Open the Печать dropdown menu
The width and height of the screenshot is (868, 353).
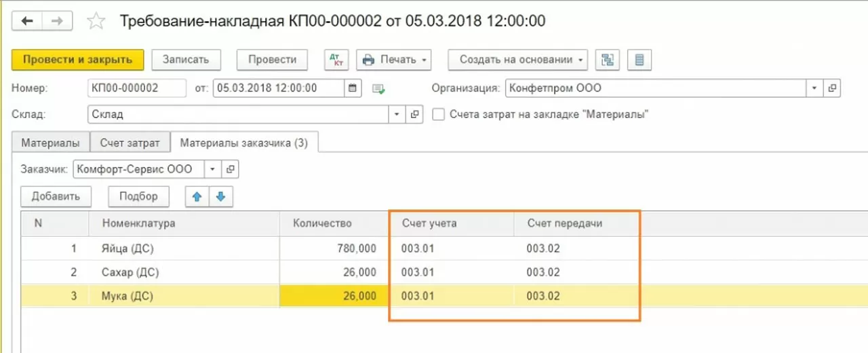(x=394, y=60)
